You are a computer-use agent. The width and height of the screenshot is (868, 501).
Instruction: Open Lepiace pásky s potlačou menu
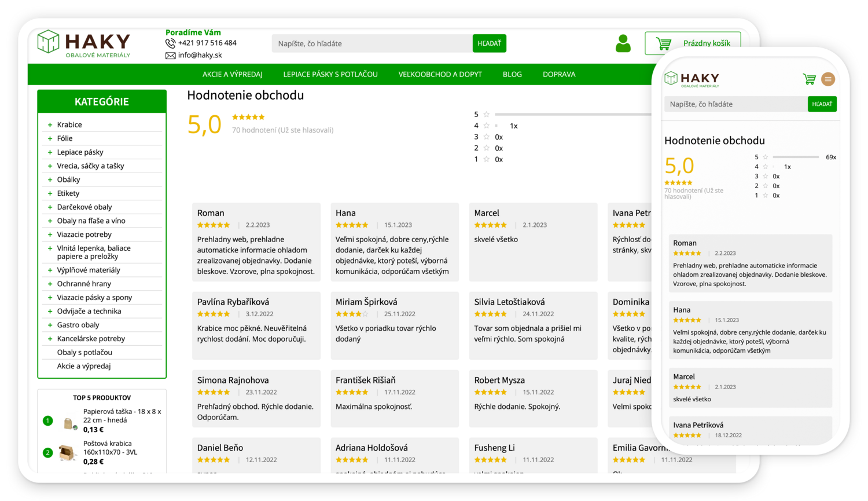330,74
